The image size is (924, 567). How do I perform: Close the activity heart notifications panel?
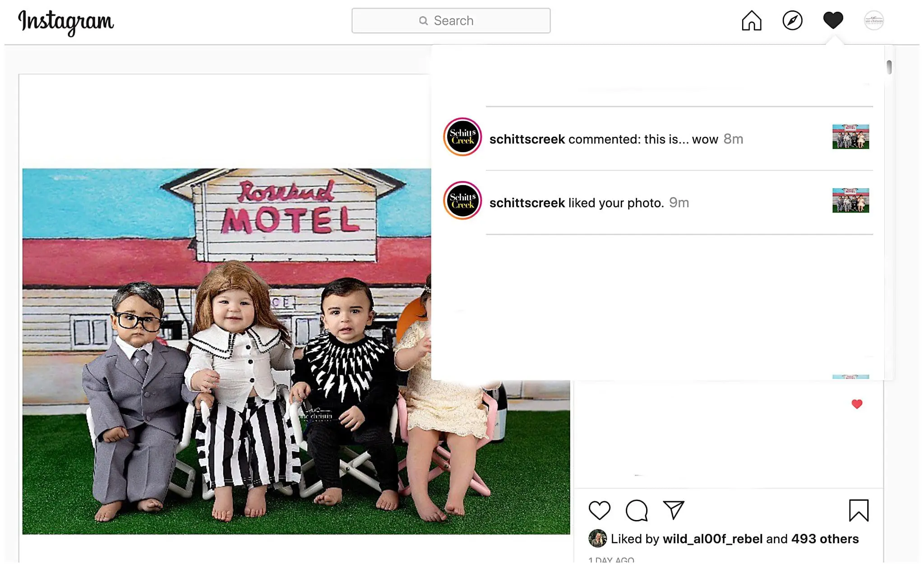coord(833,20)
